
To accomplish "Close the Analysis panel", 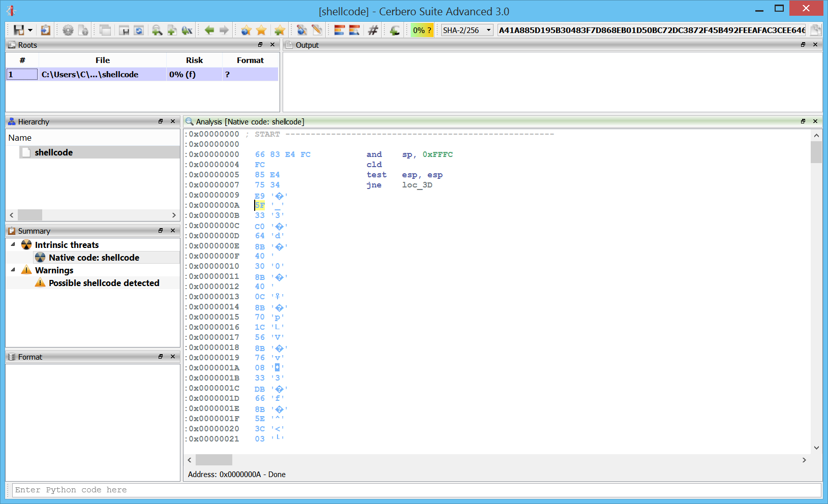I will (815, 121).
